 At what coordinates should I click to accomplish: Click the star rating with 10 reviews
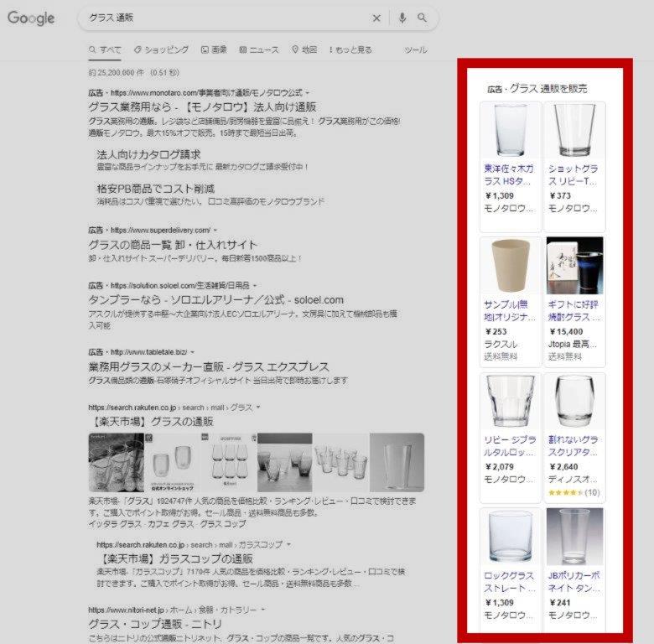tap(574, 492)
